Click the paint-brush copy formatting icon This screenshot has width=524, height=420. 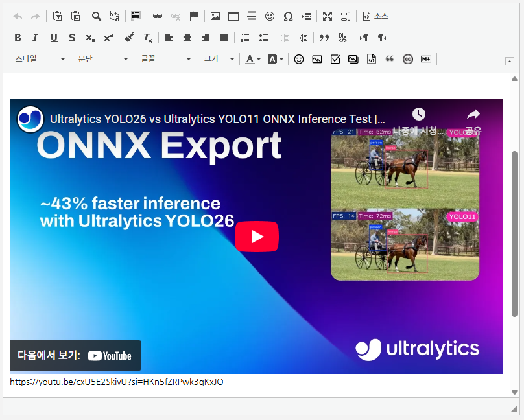pos(129,38)
